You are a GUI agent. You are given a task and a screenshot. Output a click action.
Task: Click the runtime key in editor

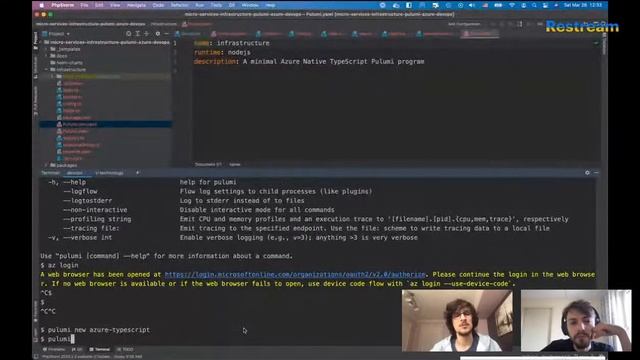pos(207,53)
